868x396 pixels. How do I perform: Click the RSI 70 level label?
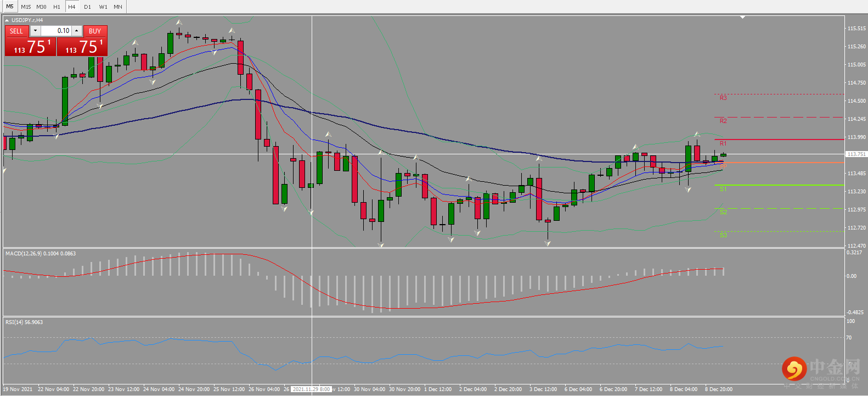point(849,338)
